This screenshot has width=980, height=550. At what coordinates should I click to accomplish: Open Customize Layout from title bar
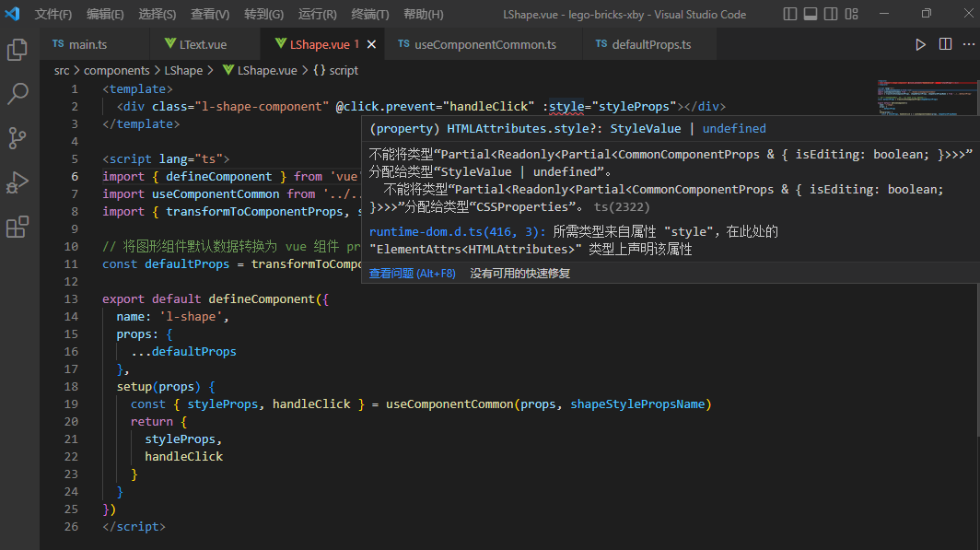coord(851,14)
